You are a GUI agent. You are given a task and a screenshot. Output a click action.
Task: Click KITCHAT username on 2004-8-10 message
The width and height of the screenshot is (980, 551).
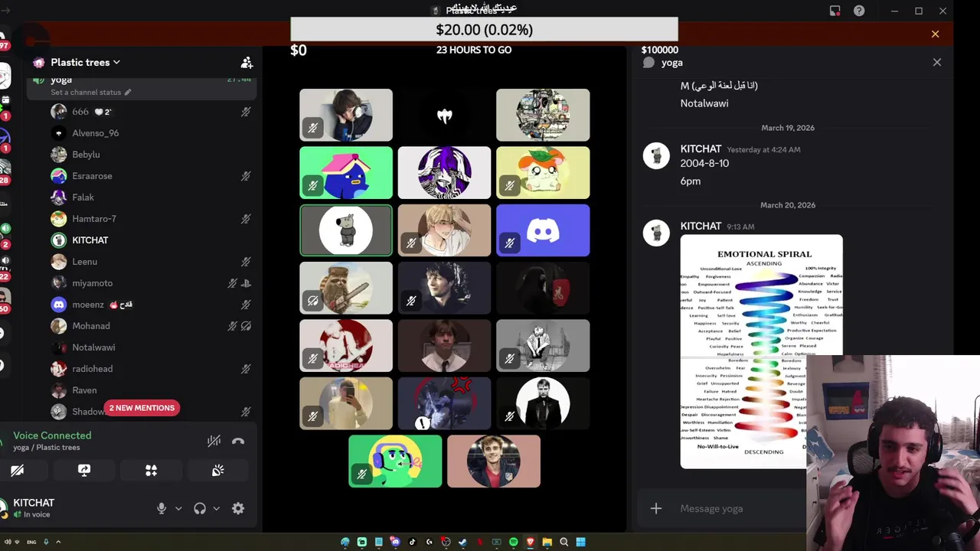pyautogui.click(x=701, y=149)
